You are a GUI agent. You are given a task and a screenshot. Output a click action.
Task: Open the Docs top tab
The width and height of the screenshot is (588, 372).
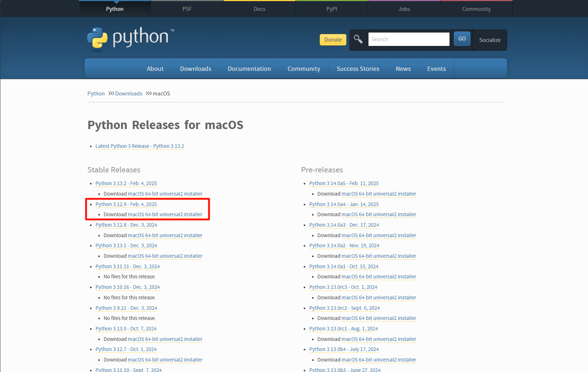(x=259, y=9)
